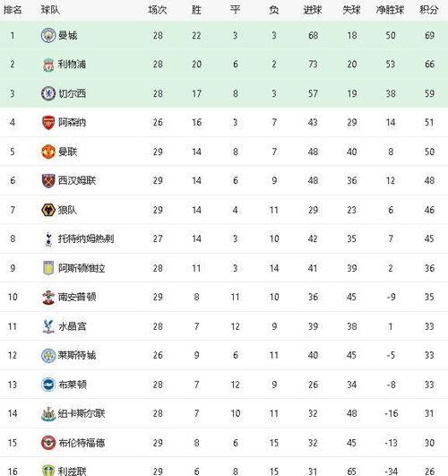This screenshot has height=476, width=448.
Task: Select the 净胜球 column header
Action: pos(390,10)
